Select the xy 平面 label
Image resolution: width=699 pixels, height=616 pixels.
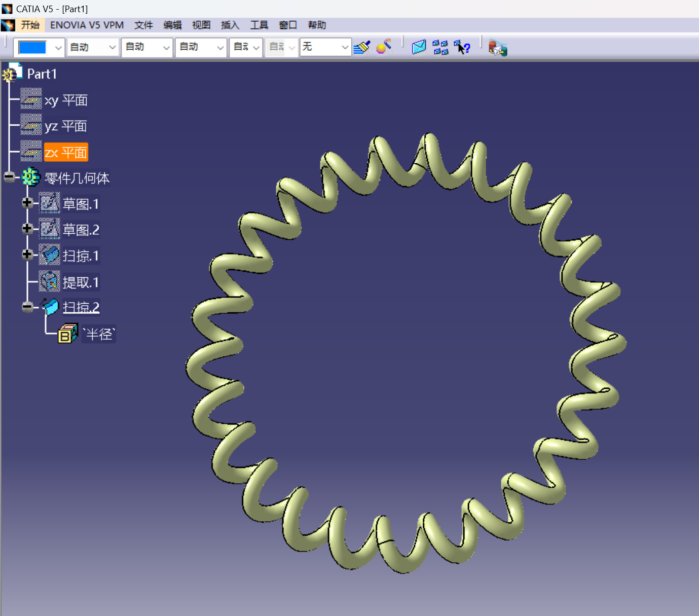[66, 100]
